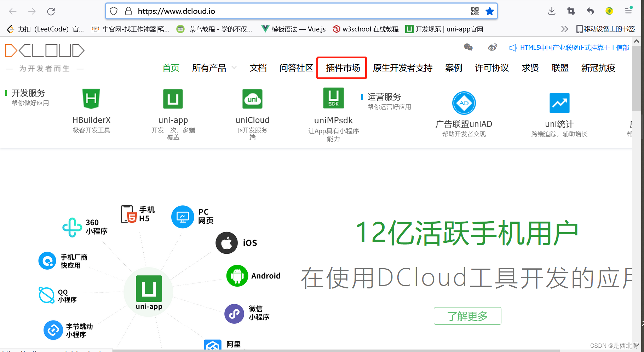
Task: Open the bookmarks overflow chevron
Action: coord(565,29)
